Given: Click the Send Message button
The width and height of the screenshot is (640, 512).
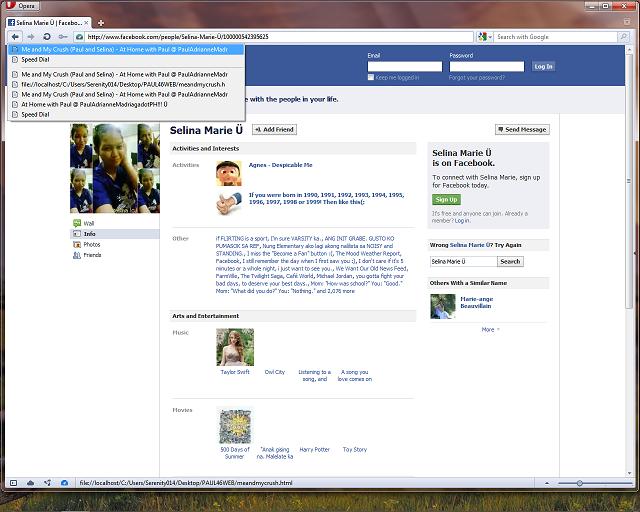Looking at the screenshot, I should tap(522, 129).
